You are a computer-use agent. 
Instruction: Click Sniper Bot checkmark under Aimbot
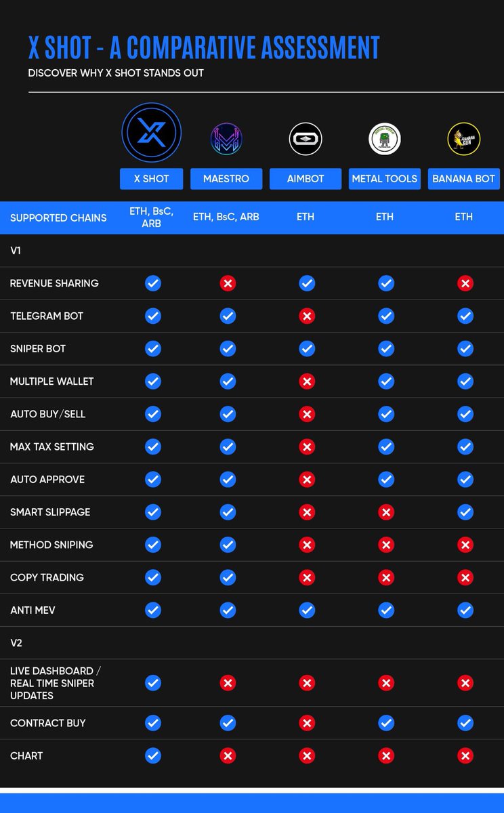307,348
